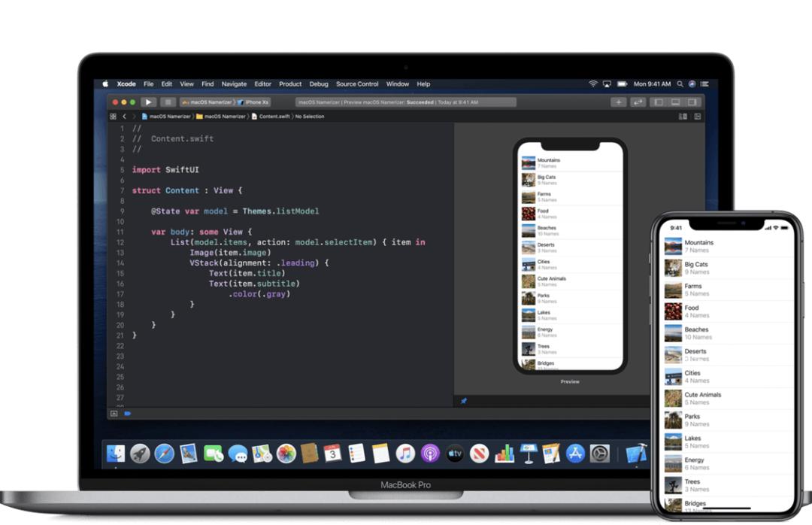Choose run destination iPhone Xs

point(254,102)
